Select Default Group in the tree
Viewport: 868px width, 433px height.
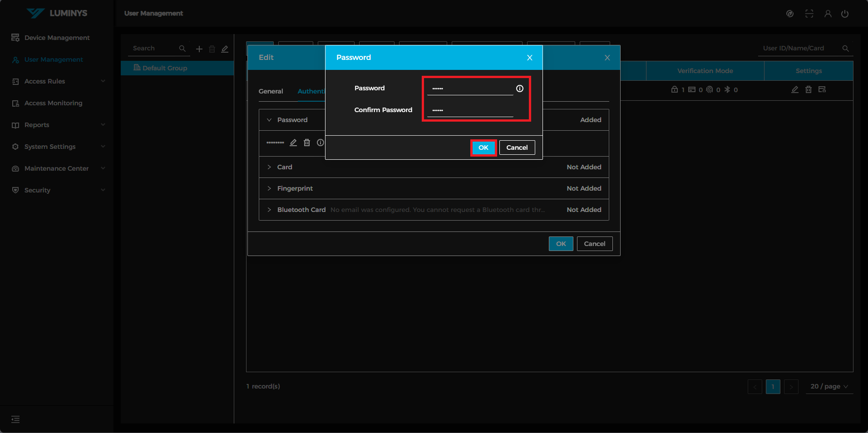click(164, 68)
